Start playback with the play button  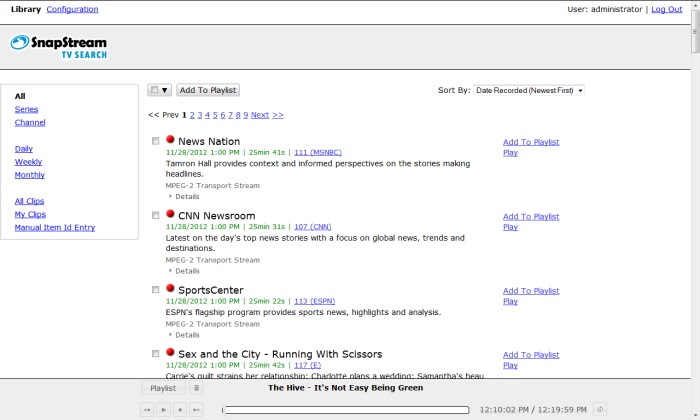[164, 409]
